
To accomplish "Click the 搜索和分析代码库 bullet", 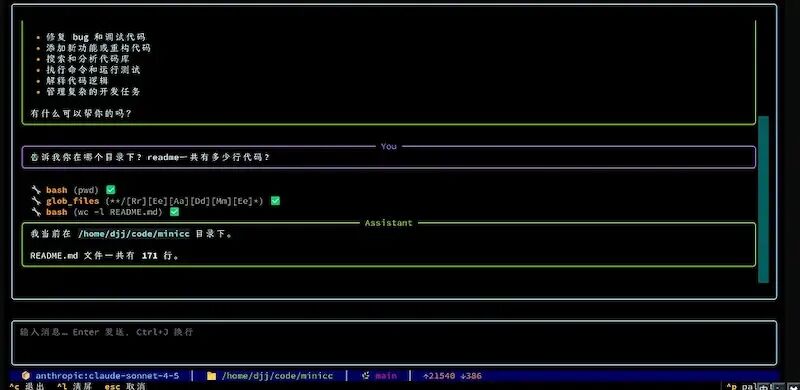I will [x=87, y=59].
